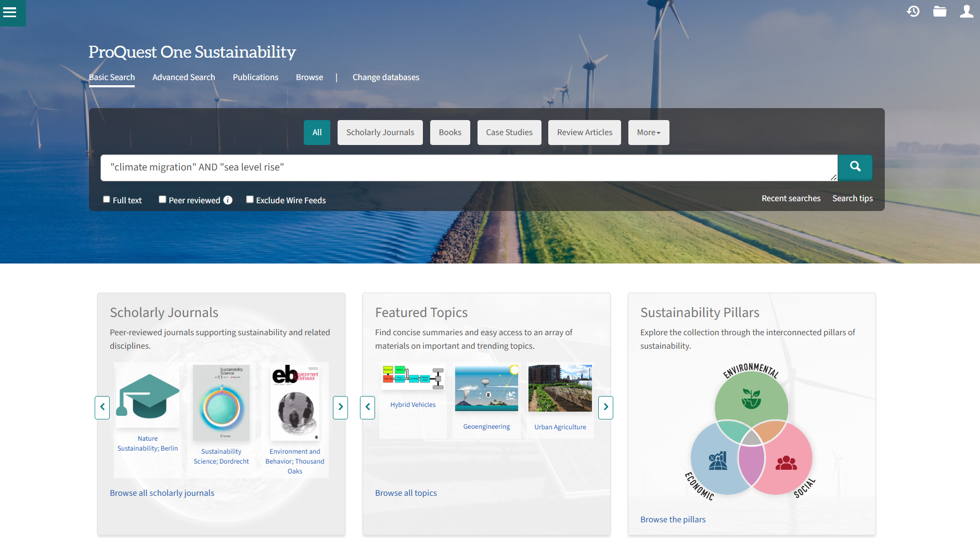Viewport: 980px width, 540px height.
Task: Run search with magnifying glass button
Action: coord(855,167)
